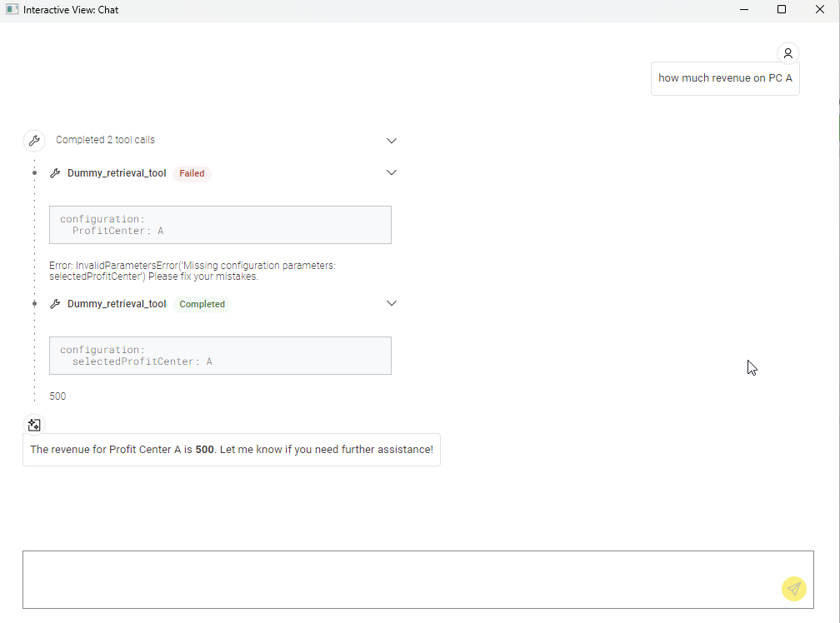Click the InvalidParametersError message text

192,271
